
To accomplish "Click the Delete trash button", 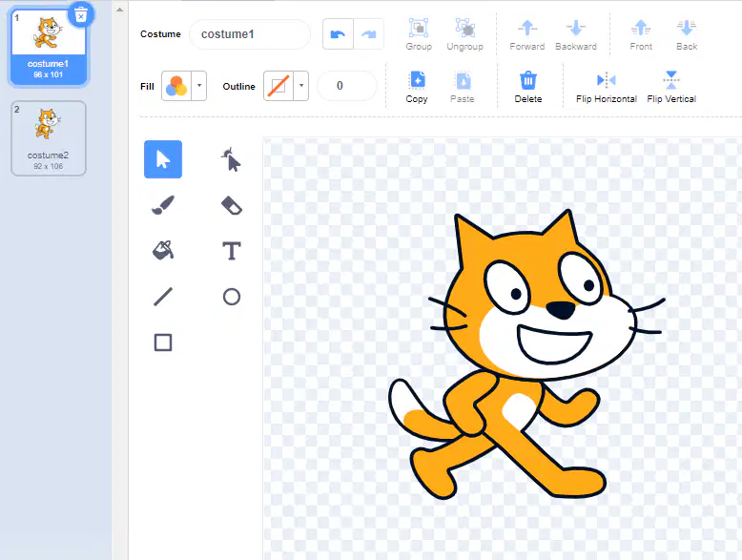I will pos(528,87).
